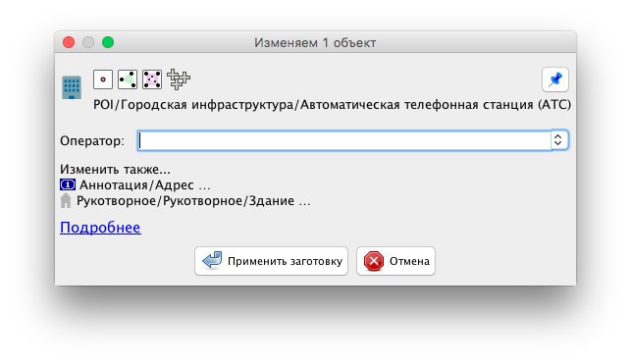Zoom the window with the green button

(x=108, y=42)
